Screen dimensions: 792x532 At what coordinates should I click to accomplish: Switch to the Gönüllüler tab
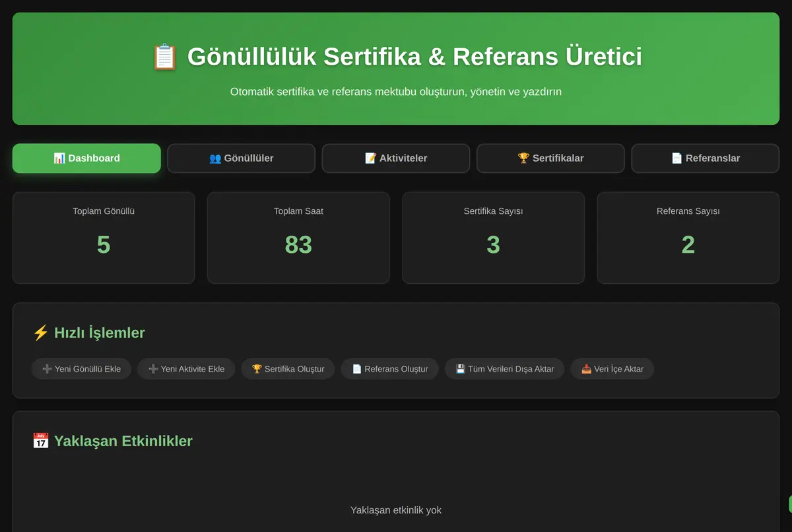(241, 158)
